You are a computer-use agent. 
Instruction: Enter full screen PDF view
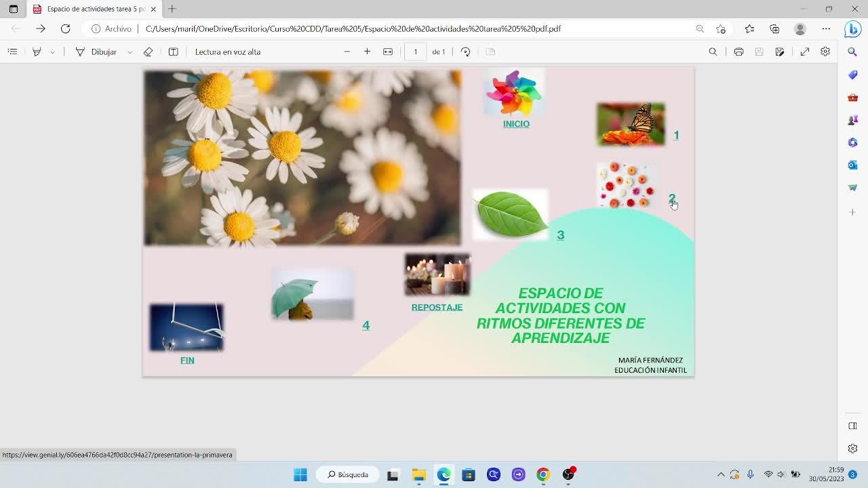pos(805,52)
